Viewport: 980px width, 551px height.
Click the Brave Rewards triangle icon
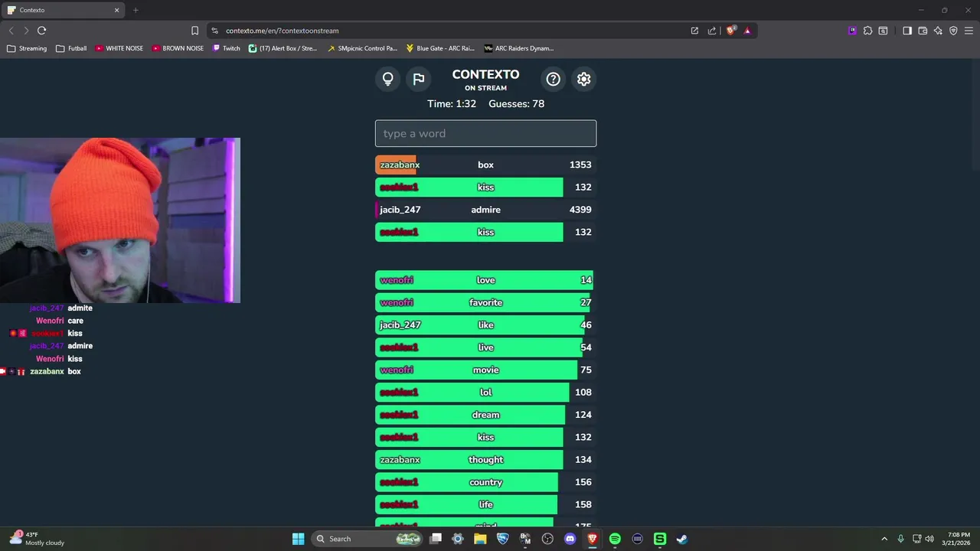(747, 31)
